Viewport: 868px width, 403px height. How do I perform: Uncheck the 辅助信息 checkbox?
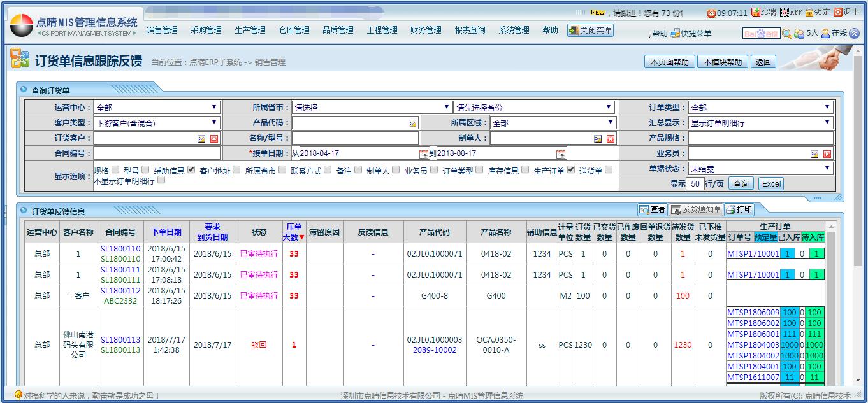coord(191,170)
